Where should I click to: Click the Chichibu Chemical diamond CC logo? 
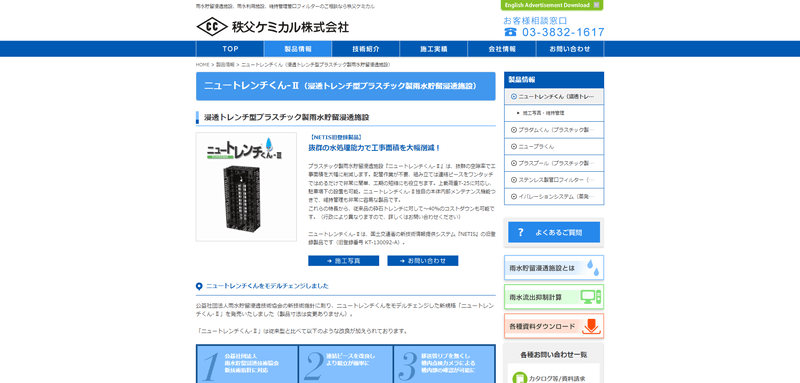(212, 27)
